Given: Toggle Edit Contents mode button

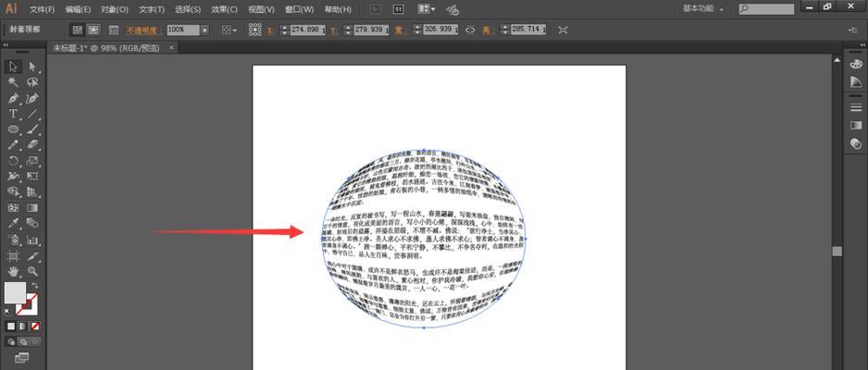Looking at the screenshot, I should [x=93, y=30].
